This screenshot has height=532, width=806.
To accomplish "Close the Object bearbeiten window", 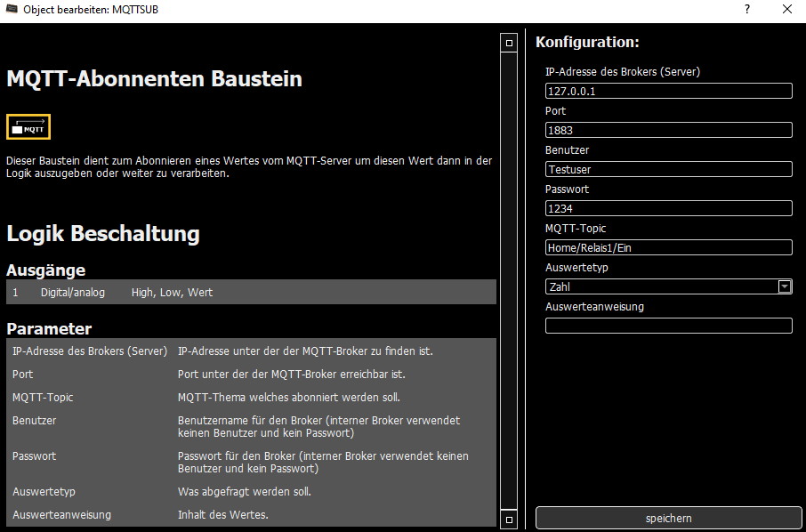I will (786, 10).
